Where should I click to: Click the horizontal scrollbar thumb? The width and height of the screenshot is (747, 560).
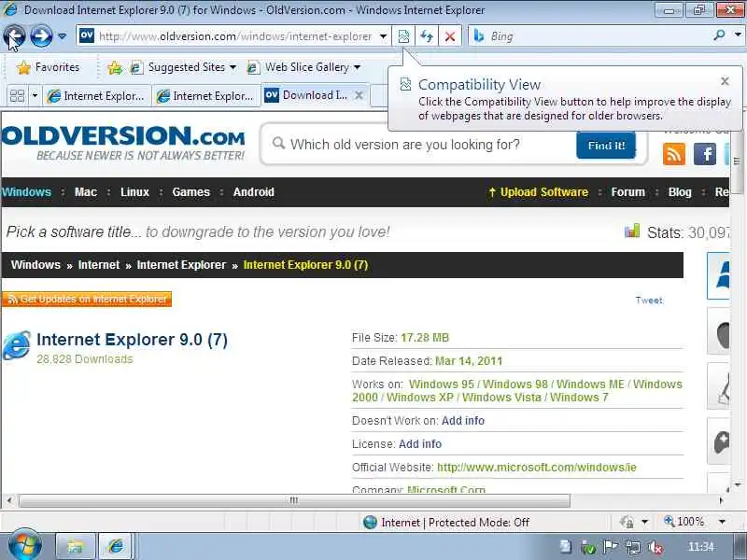coord(294,500)
